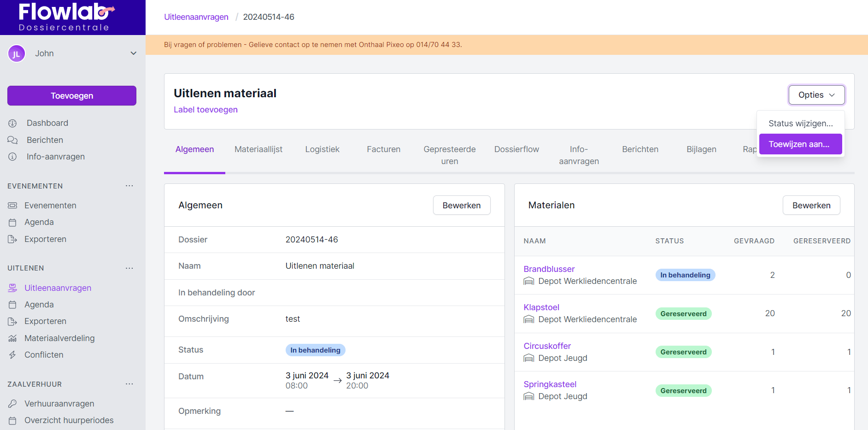Open the Zaalverhuur section ellipsis menu
The image size is (868, 430).
129,384
